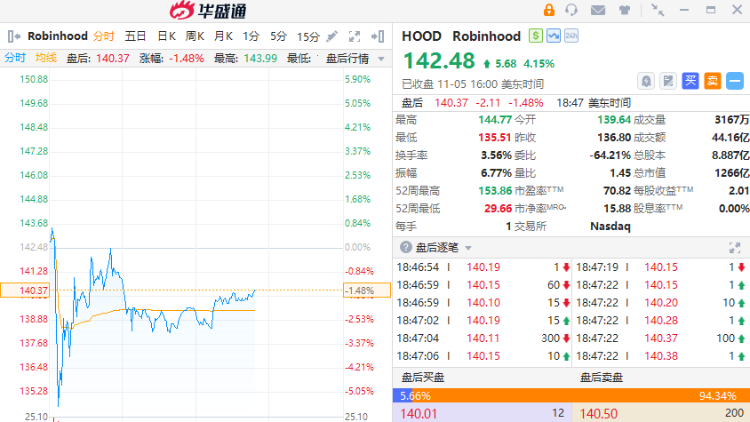Image resolution: width=750 pixels, height=422 pixels.
Task: Click the 140.37 price marker on the chart axis
Action: (x=25, y=290)
